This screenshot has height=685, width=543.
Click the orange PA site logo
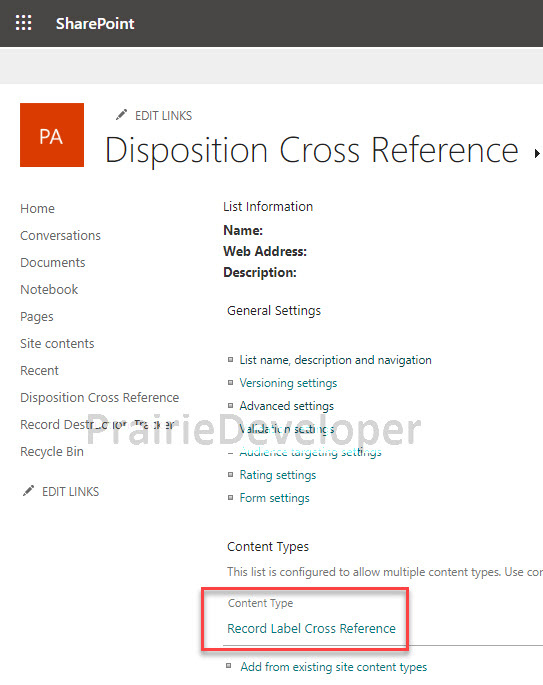click(52, 135)
